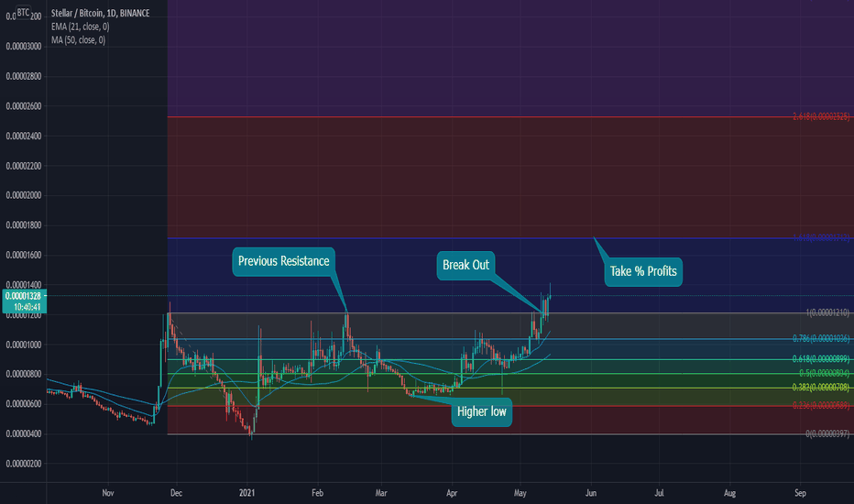Viewport: 854px width, 504px height.
Task: Click the EMA (21, close, 0) indicator legend
Action: [x=80, y=27]
